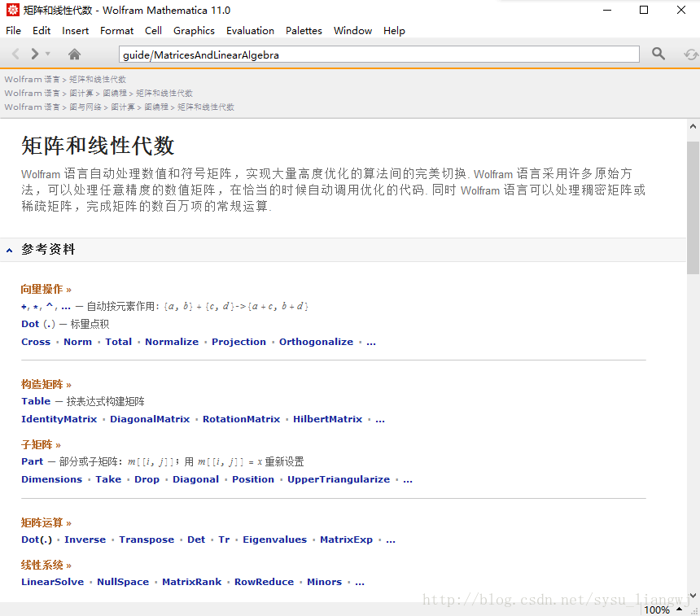Click the vertical scrollbar up arrow
Viewport: 700px width, 616px height.
(x=693, y=126)
